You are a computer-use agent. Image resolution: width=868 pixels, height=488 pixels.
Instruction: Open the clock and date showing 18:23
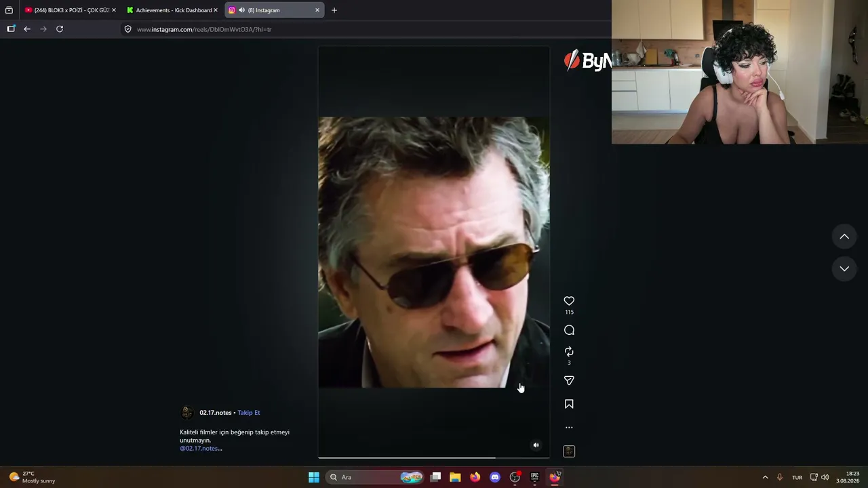pos(848,477)
